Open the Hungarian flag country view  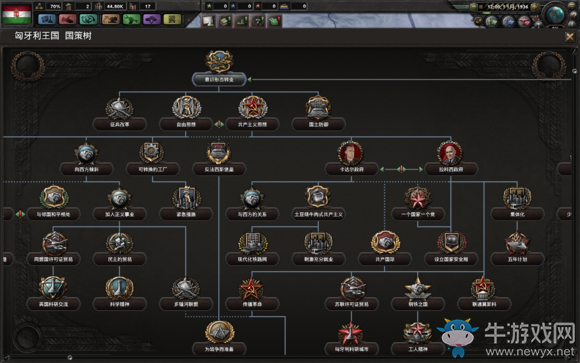(x=17, y=14)
